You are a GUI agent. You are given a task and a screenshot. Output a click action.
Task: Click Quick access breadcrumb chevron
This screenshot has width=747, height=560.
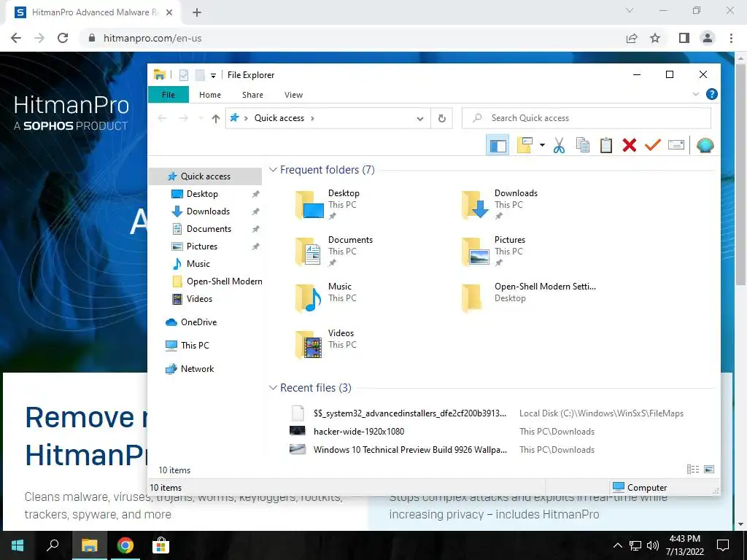point(312,118)
